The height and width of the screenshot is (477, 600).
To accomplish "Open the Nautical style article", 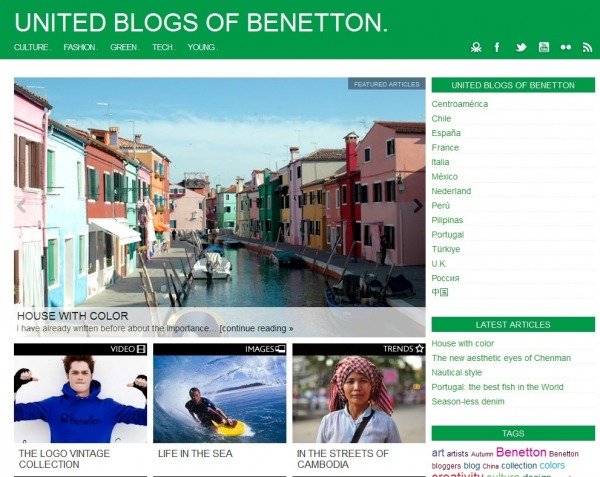I will pos(457,373).
